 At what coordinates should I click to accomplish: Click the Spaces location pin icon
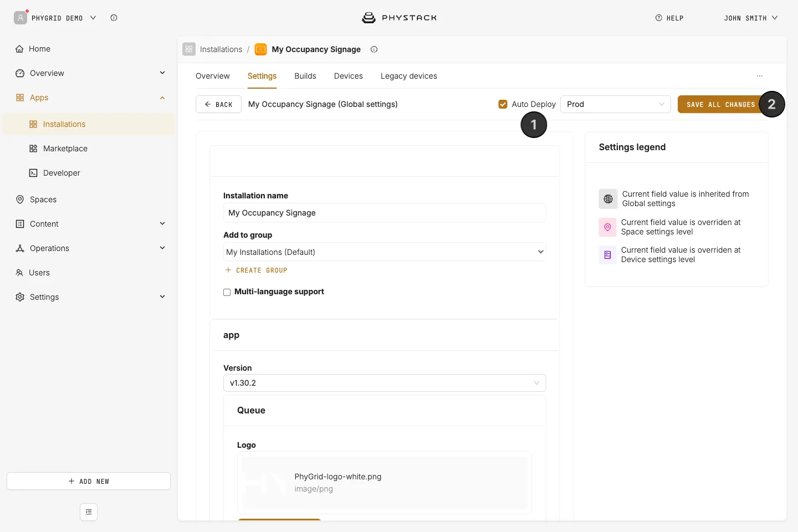[x=20, y=199]
